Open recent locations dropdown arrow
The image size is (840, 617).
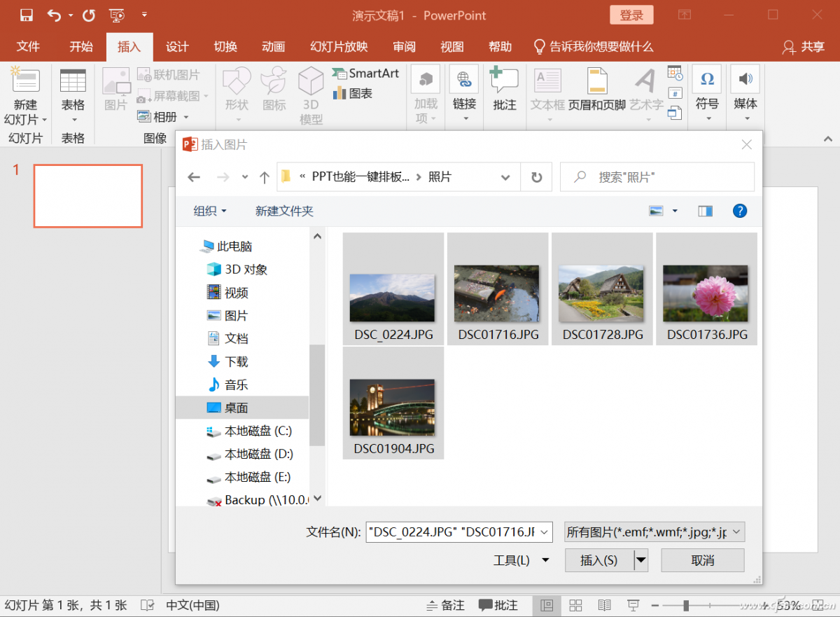coord(245,177)
